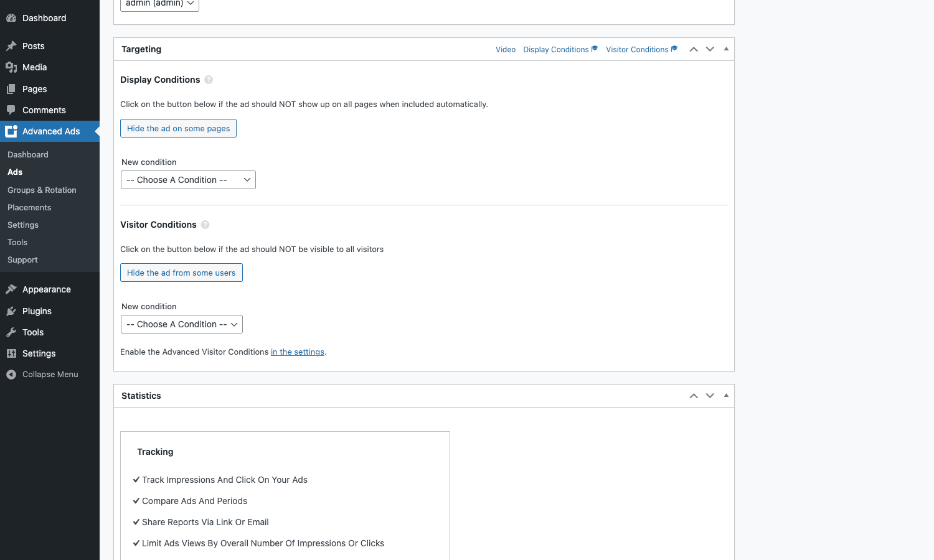Open the admin (admin) author dropdown
The height and width of the screenshot is (560, 934).
tap(159, 4)
